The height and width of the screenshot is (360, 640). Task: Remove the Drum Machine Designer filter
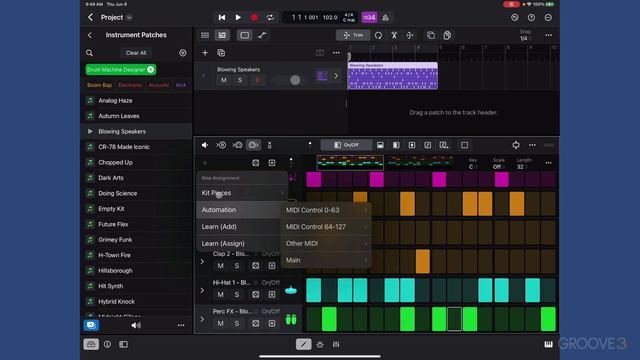[x=151, y=70]
